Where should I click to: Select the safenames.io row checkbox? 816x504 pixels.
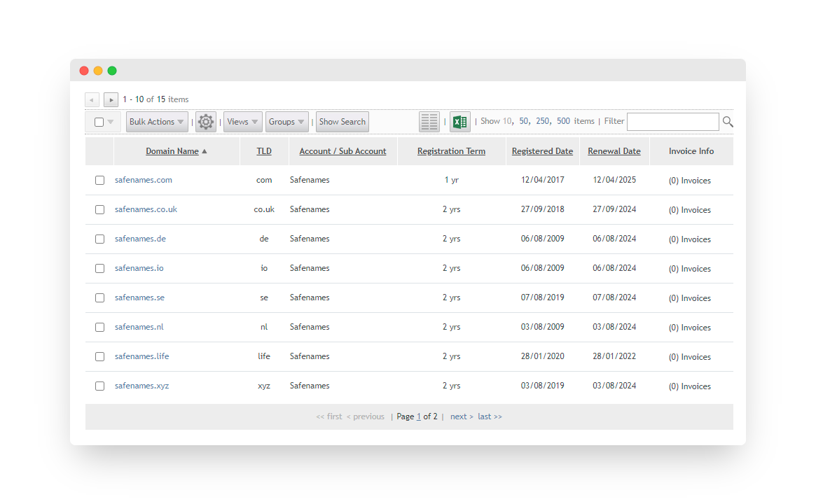[x=100, y=268]
